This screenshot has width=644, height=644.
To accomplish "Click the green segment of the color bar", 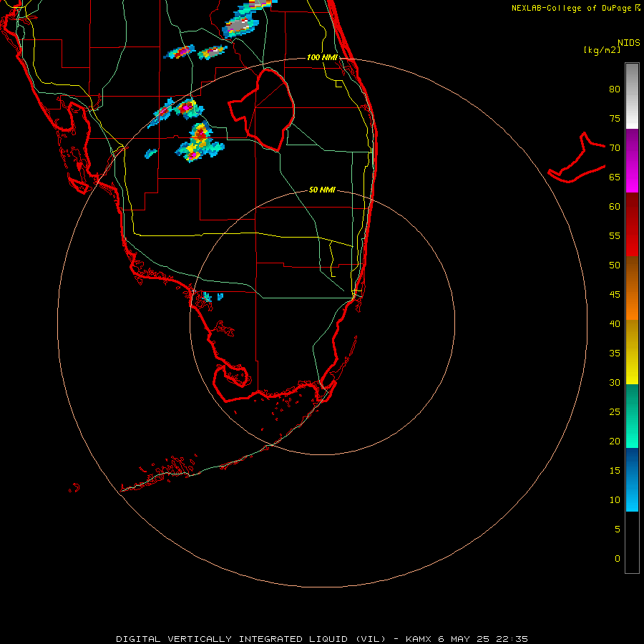I will pyautogui.click(x=632, y=416).
